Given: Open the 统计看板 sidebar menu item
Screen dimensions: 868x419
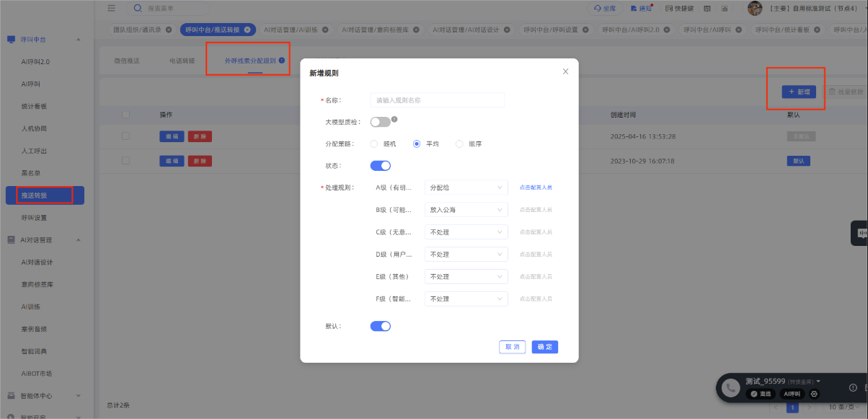Looking at the screenshot, I should [x=34, y=106].
